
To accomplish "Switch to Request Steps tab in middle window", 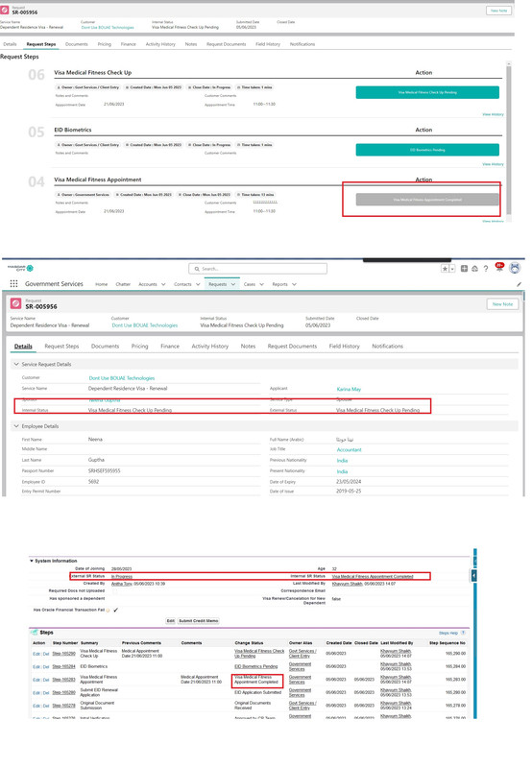I will click(61, 346).
